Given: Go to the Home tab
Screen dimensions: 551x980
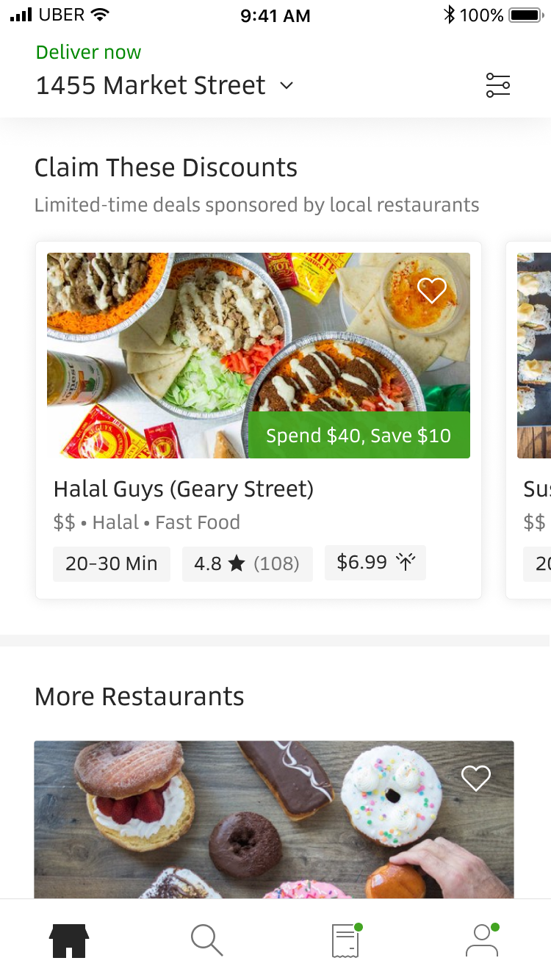Looking at the screenshot, I should (69, 940).
